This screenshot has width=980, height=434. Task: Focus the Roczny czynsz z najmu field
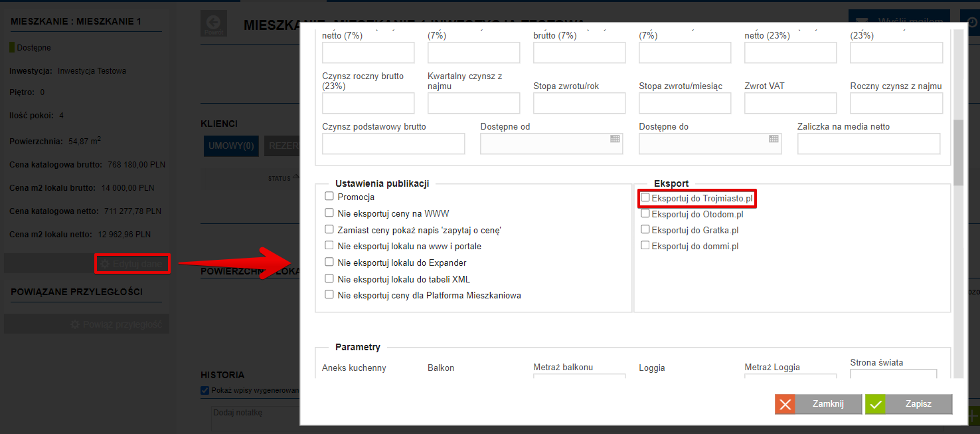[896, 103]
